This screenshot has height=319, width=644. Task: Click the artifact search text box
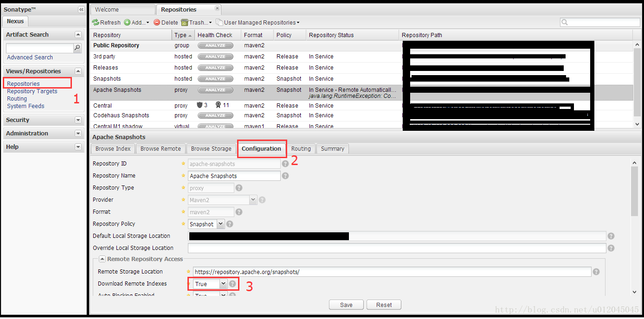(x=40, y=48)
